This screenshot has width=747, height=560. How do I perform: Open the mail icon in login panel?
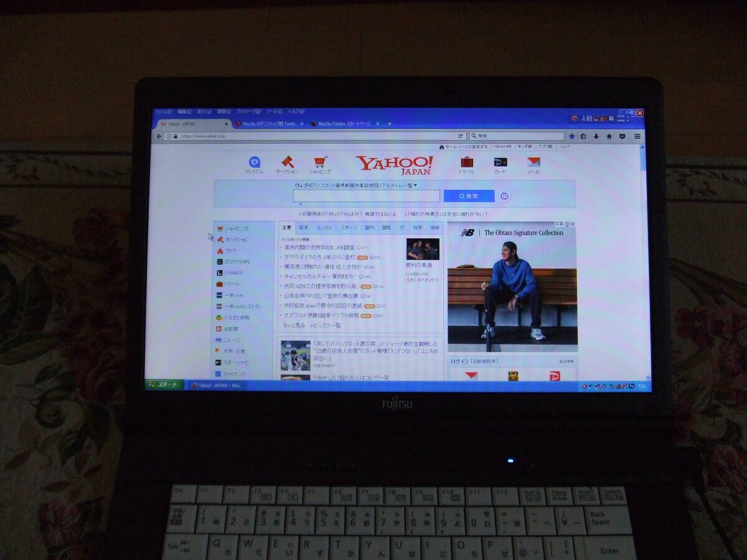(471, 376)
